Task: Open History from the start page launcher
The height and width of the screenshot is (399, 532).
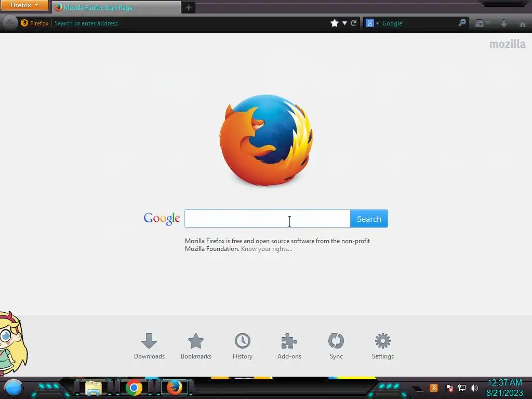Action: point(243,346)
